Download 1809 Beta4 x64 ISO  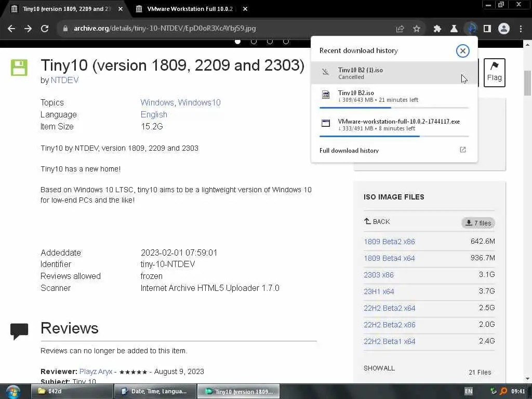click(389, 258)
